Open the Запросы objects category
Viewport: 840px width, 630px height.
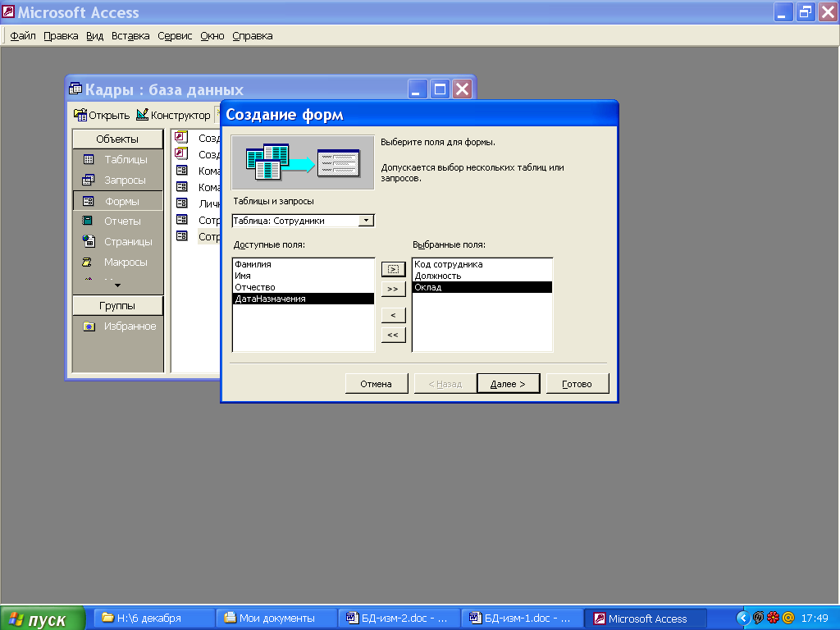[x=117, y=180]
